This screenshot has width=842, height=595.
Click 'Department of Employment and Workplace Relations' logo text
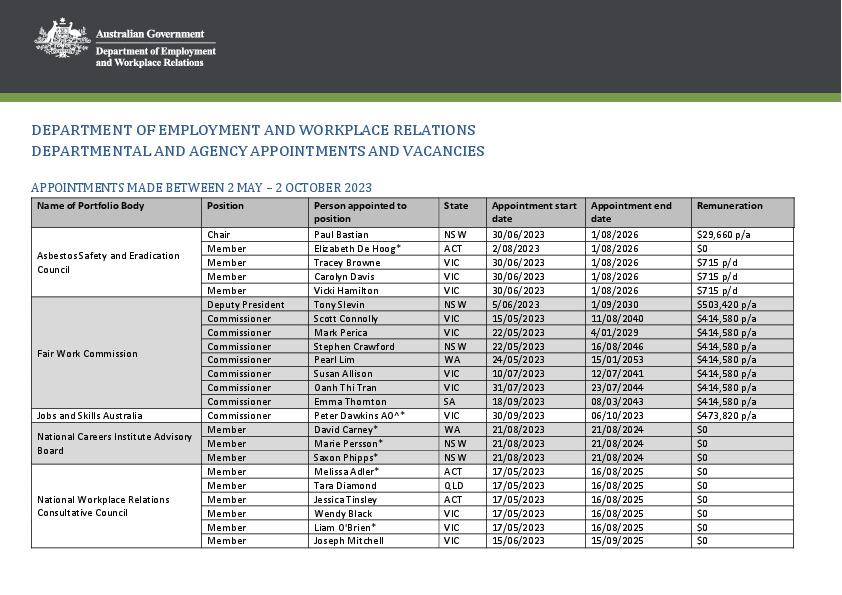156,57
